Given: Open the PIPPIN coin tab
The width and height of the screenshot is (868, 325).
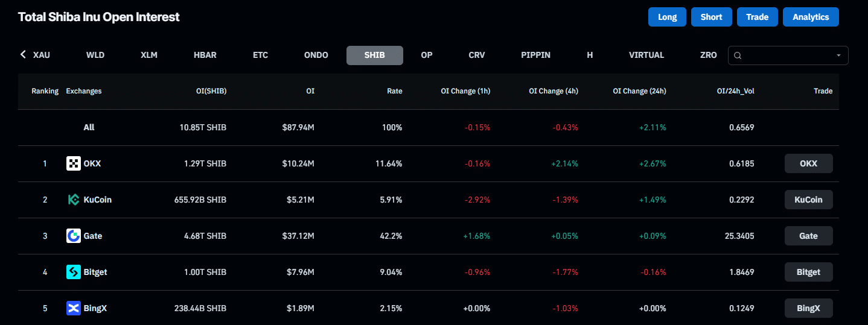Looking at the screenshot, I should click(x=536, y=55).
